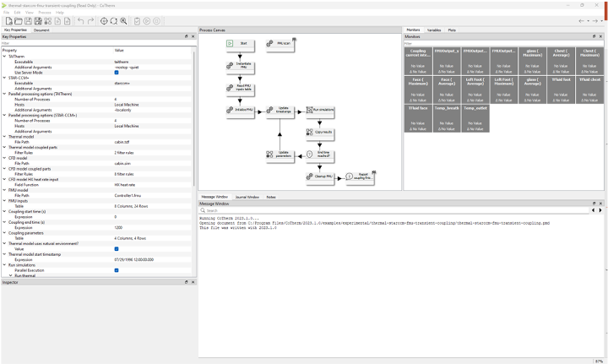Collapse the Run simulations group
Screen dimensions: 608x364
[5, 265]
